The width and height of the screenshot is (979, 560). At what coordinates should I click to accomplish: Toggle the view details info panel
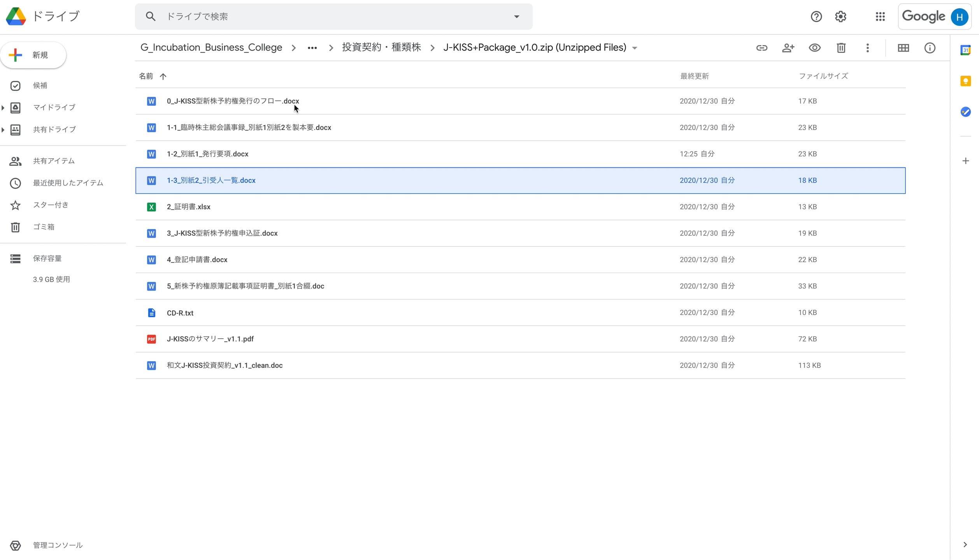[x=930, y=48]
